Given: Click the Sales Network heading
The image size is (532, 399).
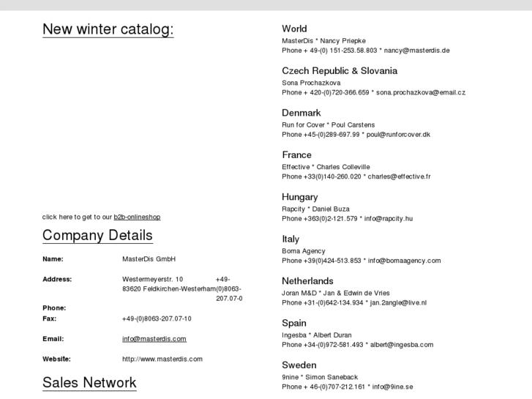Looking at the screenshot, I should coord(89,383).
